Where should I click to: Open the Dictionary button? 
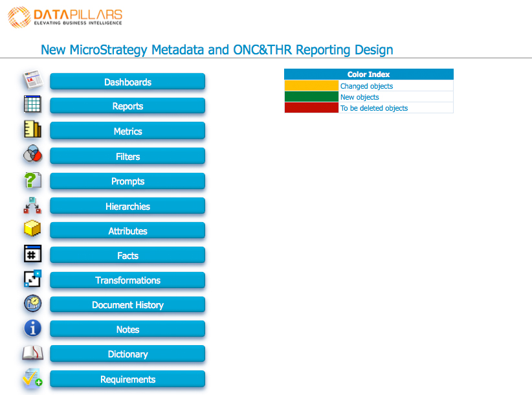coord(127,354)
